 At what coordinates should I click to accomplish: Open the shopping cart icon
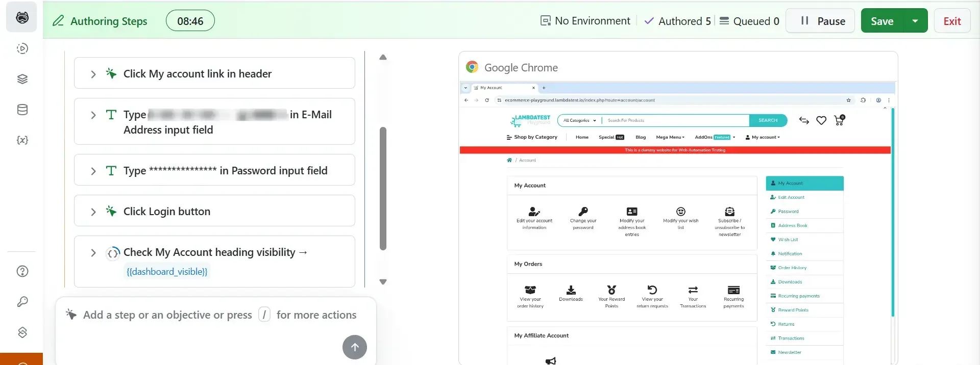839,120
